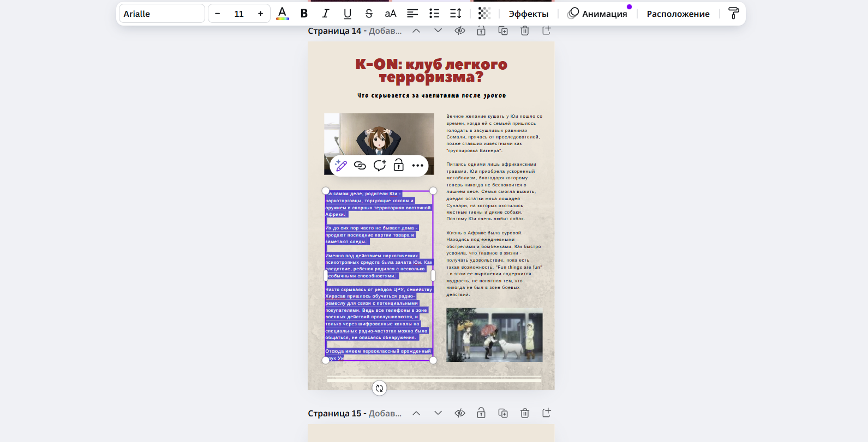This screenshot has height=442, width=868.
Task: Select right column paragraph 'Вечное желание кушать'
Action: coord(494,134)
